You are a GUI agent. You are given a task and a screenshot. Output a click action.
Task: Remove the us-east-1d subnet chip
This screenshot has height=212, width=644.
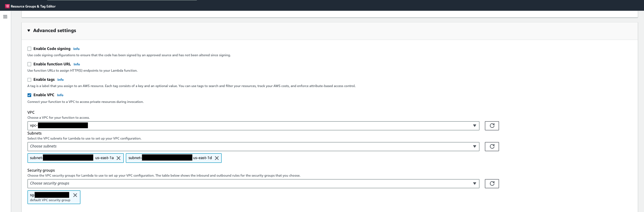point(217,158)
